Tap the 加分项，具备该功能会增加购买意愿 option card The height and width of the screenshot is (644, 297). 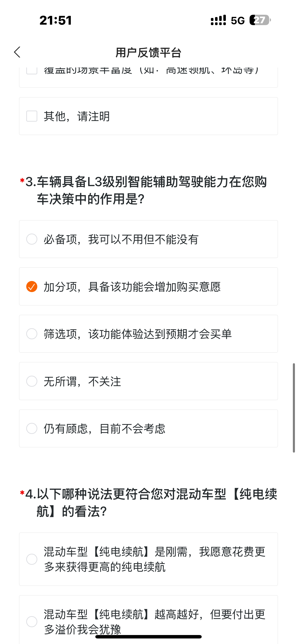(x=148, y=287)
